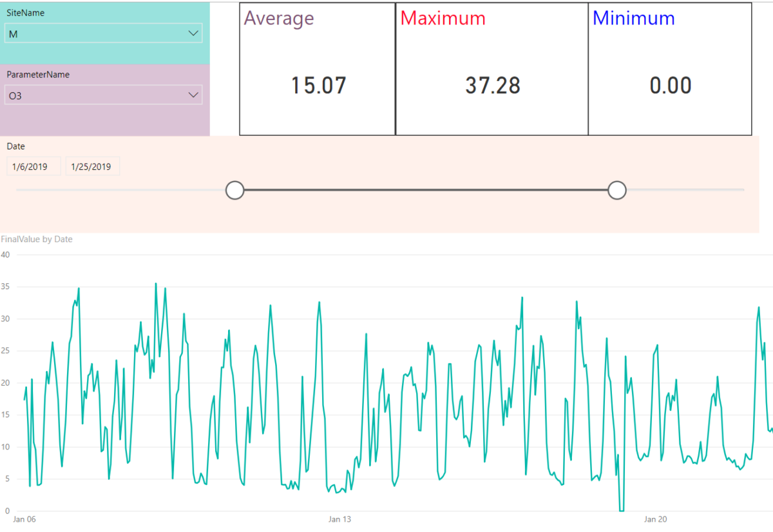The image size is (773, 532).
Task: Click the Date label in the slicer panel
Action: tap(16, 146)
